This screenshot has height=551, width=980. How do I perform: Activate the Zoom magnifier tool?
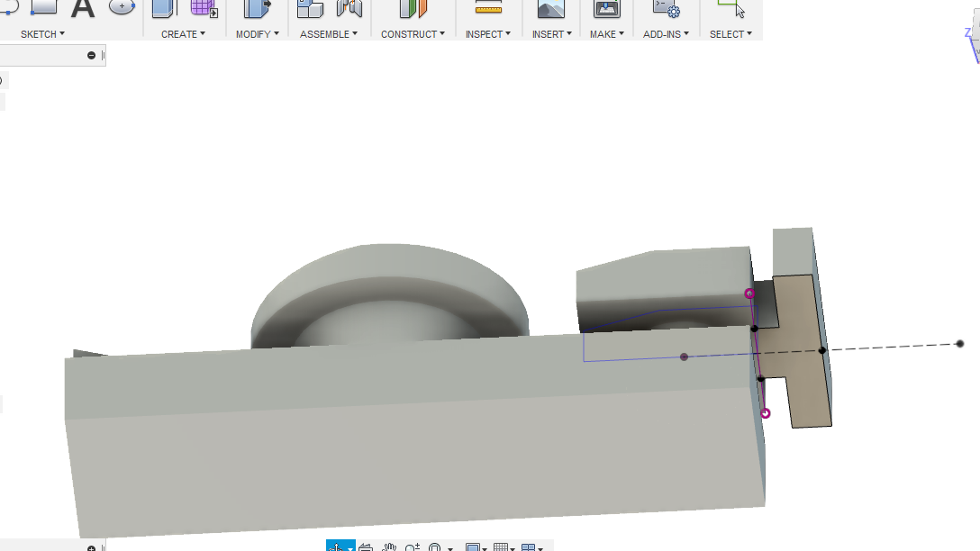click(x=412, y=547)
